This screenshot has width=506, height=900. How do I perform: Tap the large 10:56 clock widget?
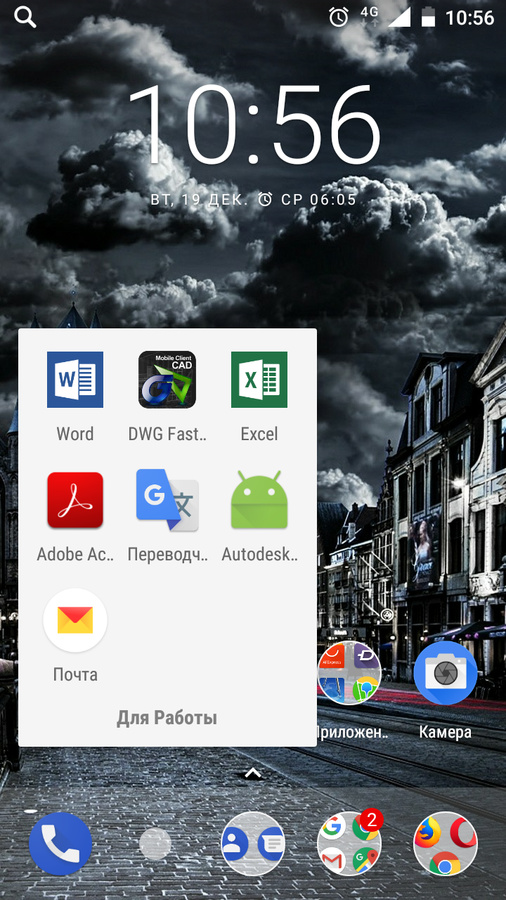pyautogui.click(x=253, y=125)
